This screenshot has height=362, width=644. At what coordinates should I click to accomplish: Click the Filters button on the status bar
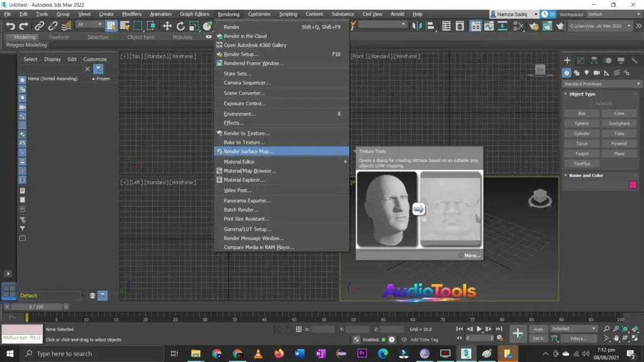click(x=579, y=338)
